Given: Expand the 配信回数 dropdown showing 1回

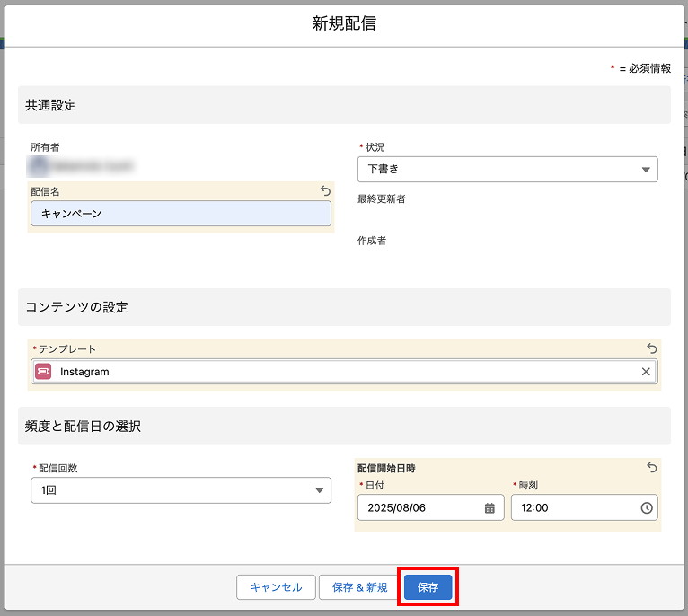Looking at the screenshot, I should point(181,490).
